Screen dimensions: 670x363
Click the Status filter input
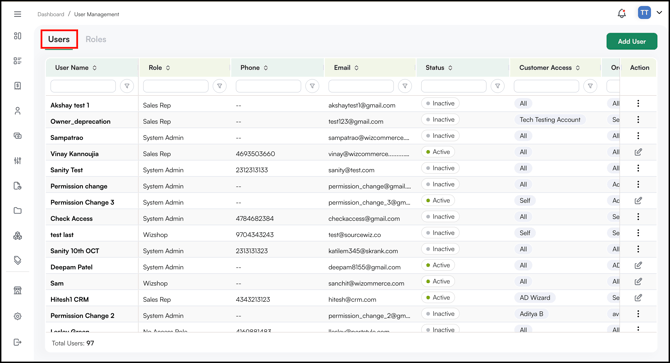454,86
